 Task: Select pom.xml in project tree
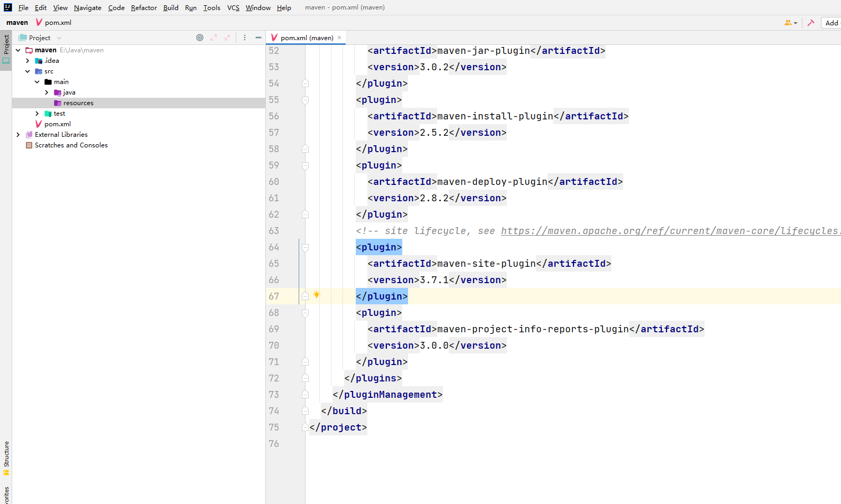(57, 124)
